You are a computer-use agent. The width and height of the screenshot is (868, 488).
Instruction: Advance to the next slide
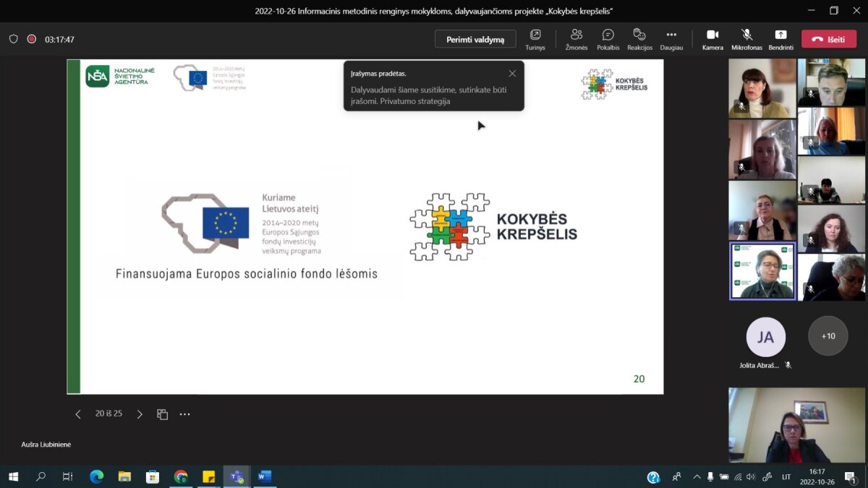(140, 414)
